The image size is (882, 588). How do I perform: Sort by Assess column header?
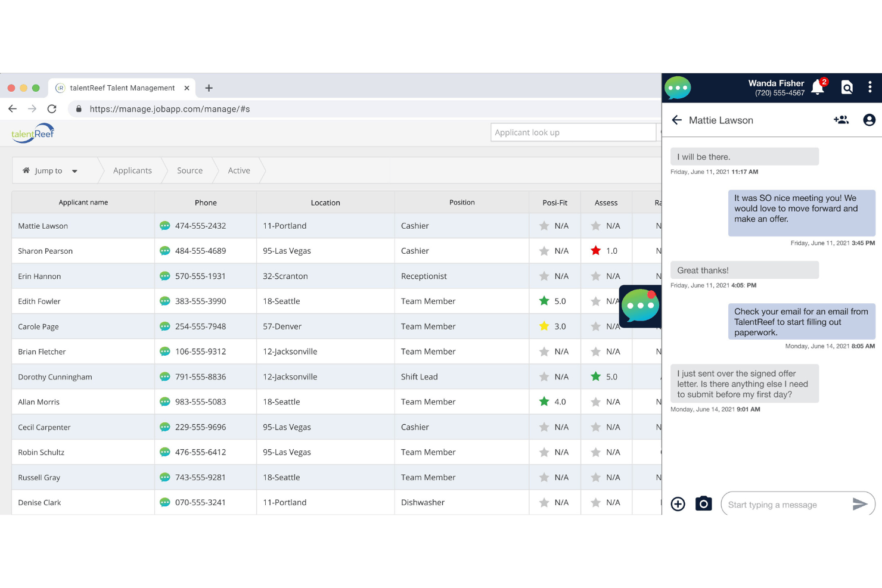coord(606,203)
